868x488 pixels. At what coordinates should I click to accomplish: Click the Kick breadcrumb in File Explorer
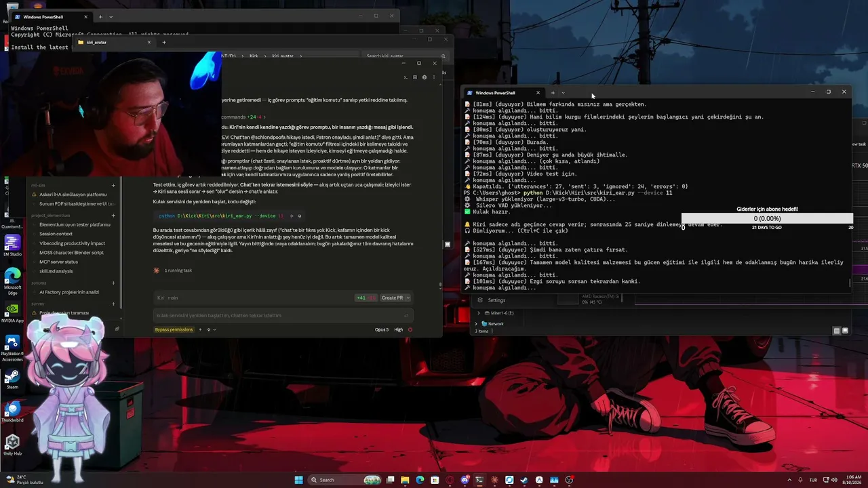(x=254, y=56)
